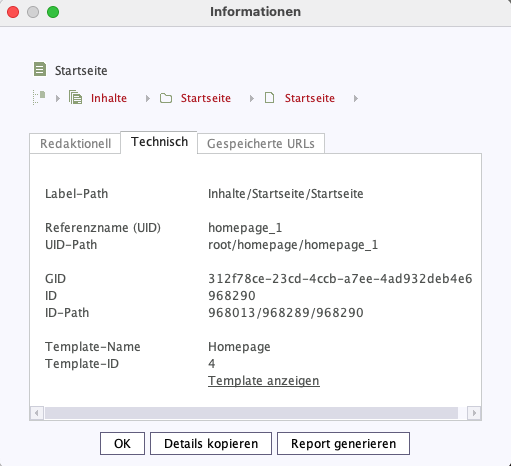
Task: Click the Report generieren button
Action: click(343, 443)
